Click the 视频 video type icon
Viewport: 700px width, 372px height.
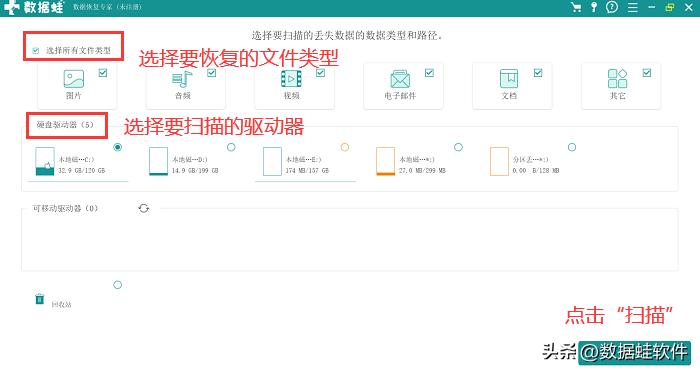point(291,79)
